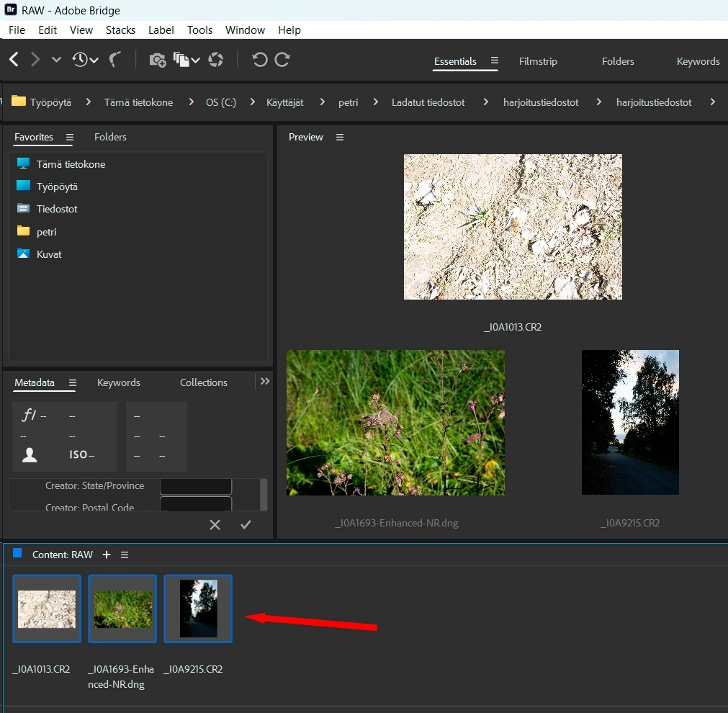728x713 pixels.
Task: Click the Creator: State/Province input field
Action: 196,486
